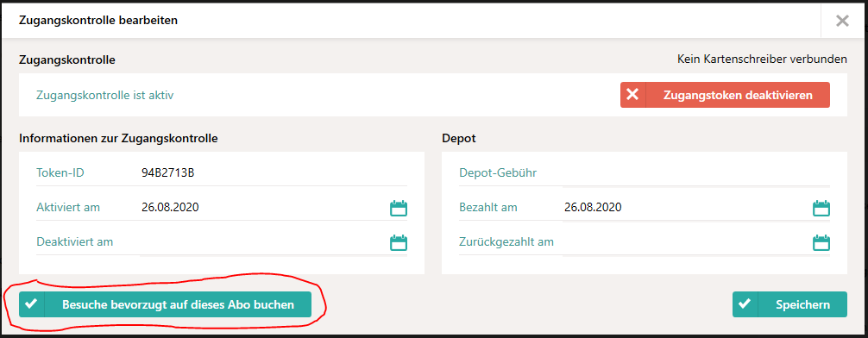Open calendar picker for Deaktiviert am
Viewport: 868px width, 338px height.
click(x=399, y=242)
